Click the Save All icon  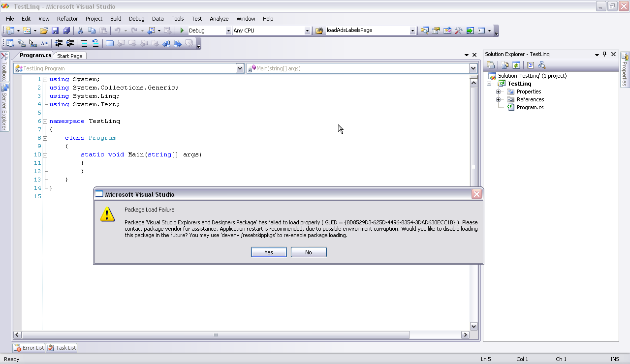point(66,30)
